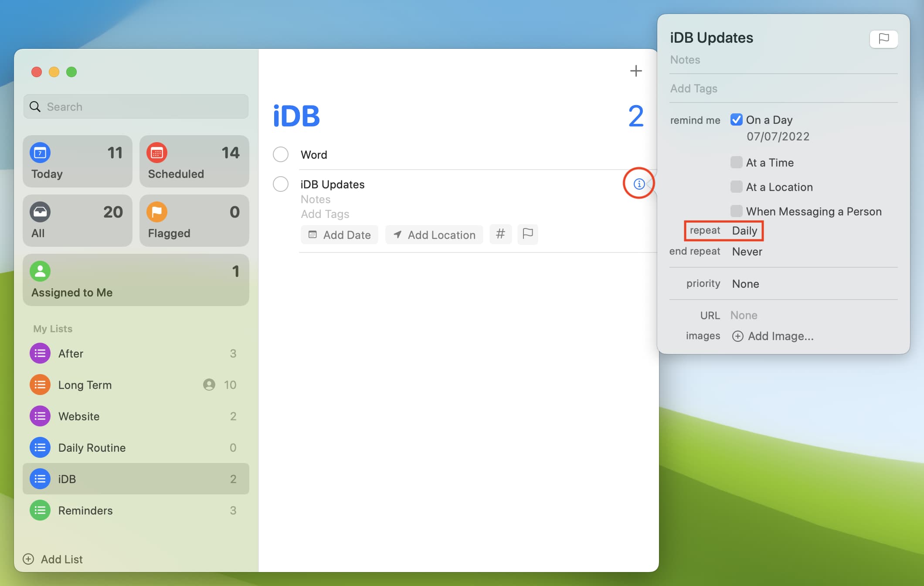The height and width of the screenshot is (586, 924).
Task: Click the Add Date button
Action: click(x=340, y=235)
